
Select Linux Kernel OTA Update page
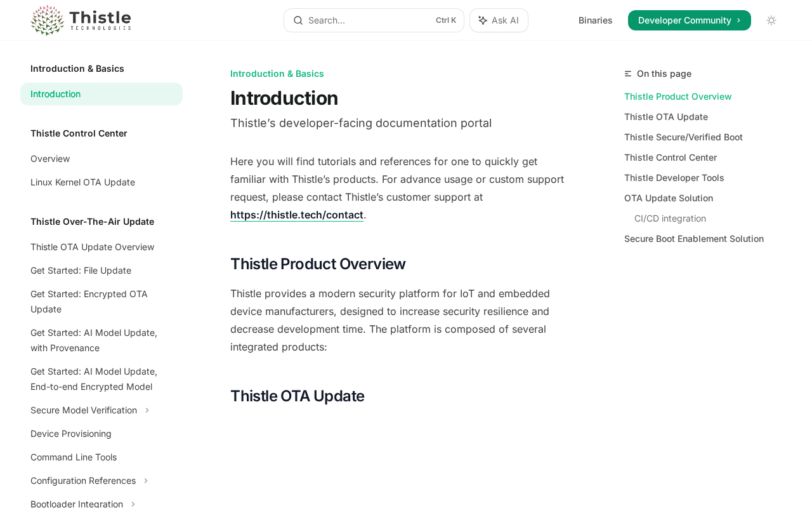point(82,182)
